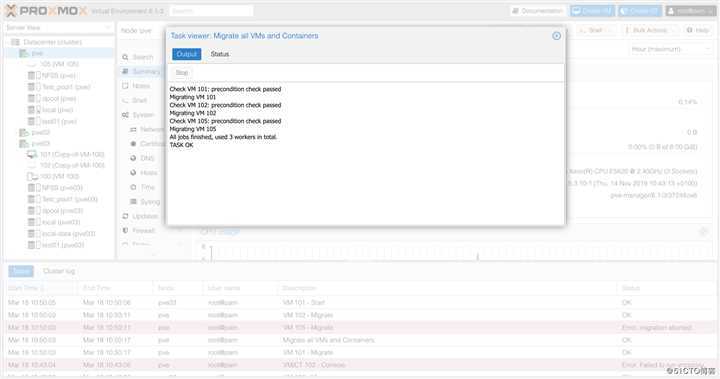Viewport: 720px width, 379px height.
Task: Click the DNS globe icon
Action: point(133,158)
